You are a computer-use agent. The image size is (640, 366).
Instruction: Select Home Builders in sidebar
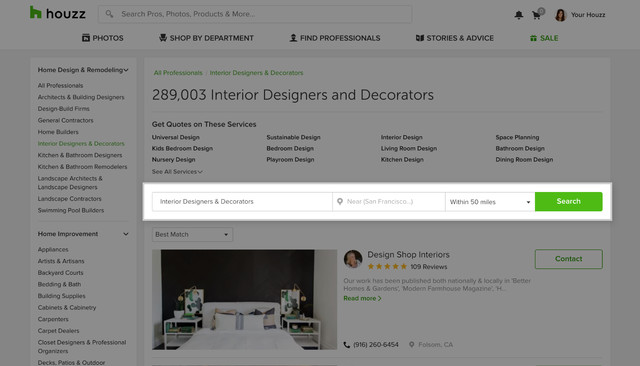(58, 132)
